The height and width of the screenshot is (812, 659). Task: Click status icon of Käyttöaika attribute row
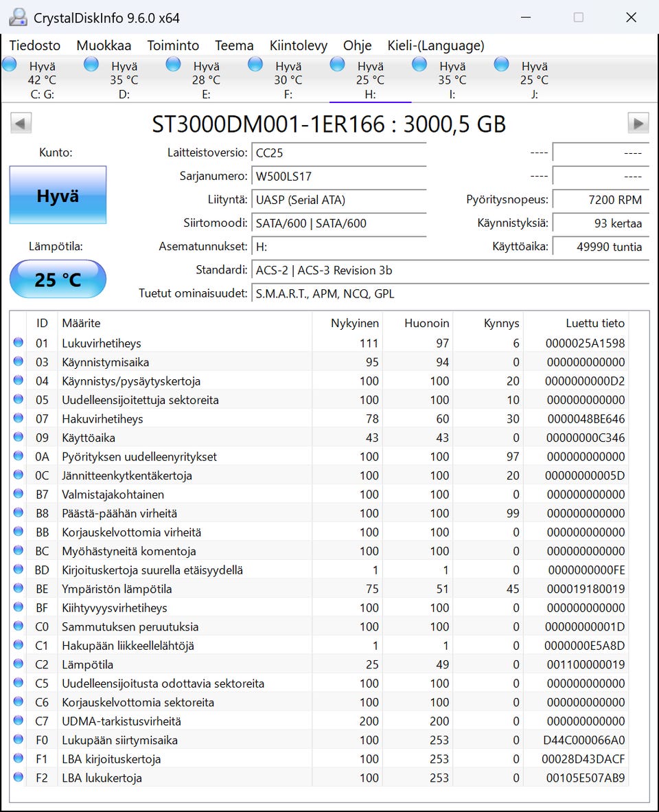19,437
